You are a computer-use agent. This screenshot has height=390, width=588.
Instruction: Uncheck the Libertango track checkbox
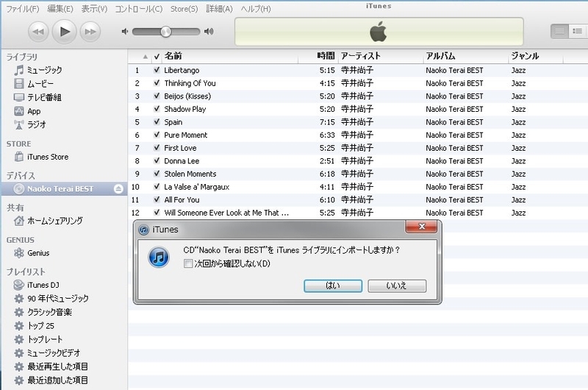coord(157,70)
